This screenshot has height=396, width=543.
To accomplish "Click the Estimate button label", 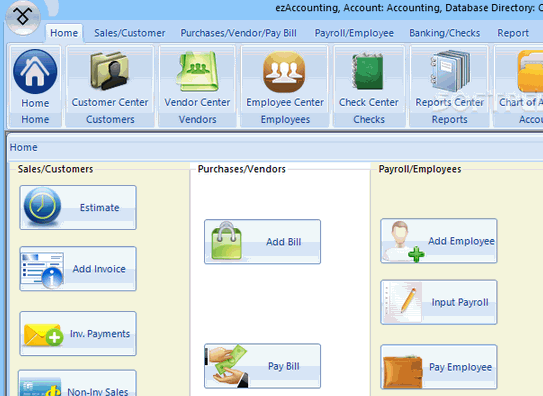I will (x=99, y=208).
